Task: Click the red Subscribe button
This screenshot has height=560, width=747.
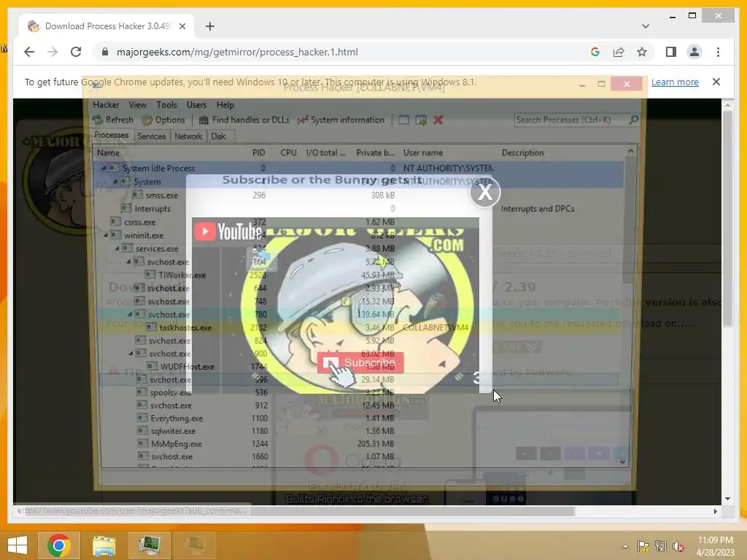Action: (x=360, y=363)
